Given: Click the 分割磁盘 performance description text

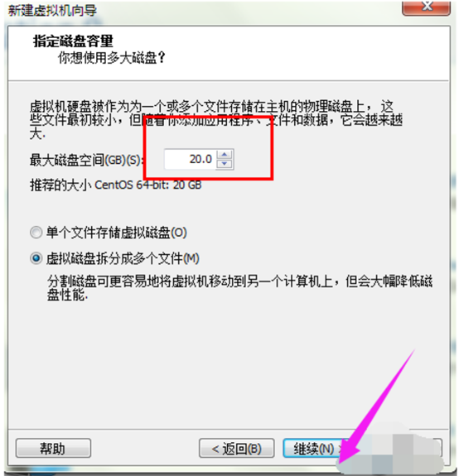Looking at the screenshot, I should [x=239, y=288].
